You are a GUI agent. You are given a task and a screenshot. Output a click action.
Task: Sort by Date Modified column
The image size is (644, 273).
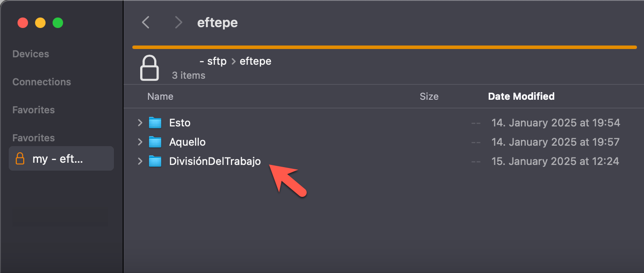[x=521, y=97]
